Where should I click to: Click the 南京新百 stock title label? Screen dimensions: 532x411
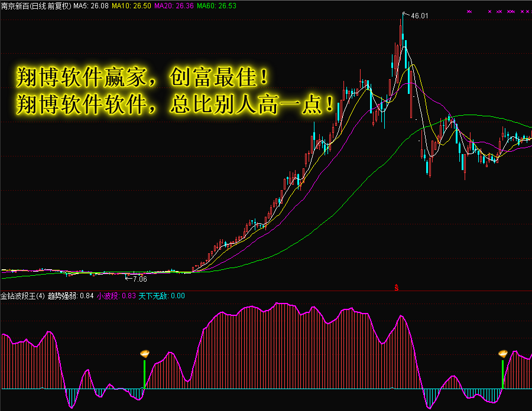click(x=36, y=6)
